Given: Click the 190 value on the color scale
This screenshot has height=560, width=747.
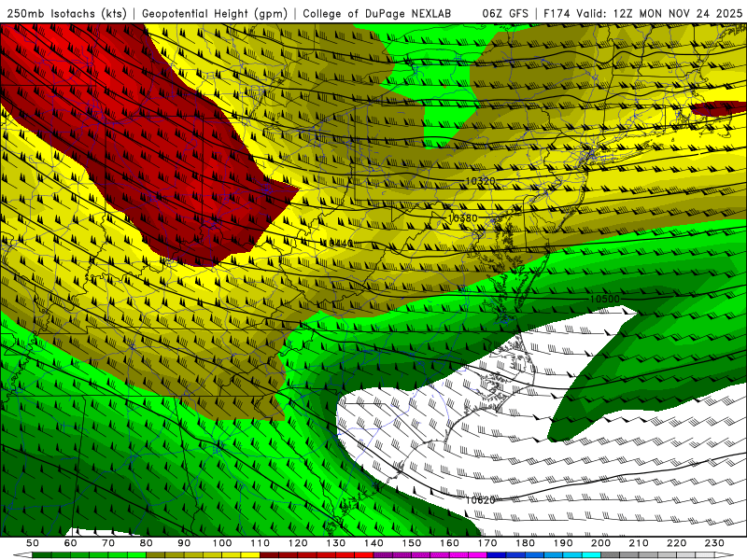Looking at the screenshot, I should point(563,543).
